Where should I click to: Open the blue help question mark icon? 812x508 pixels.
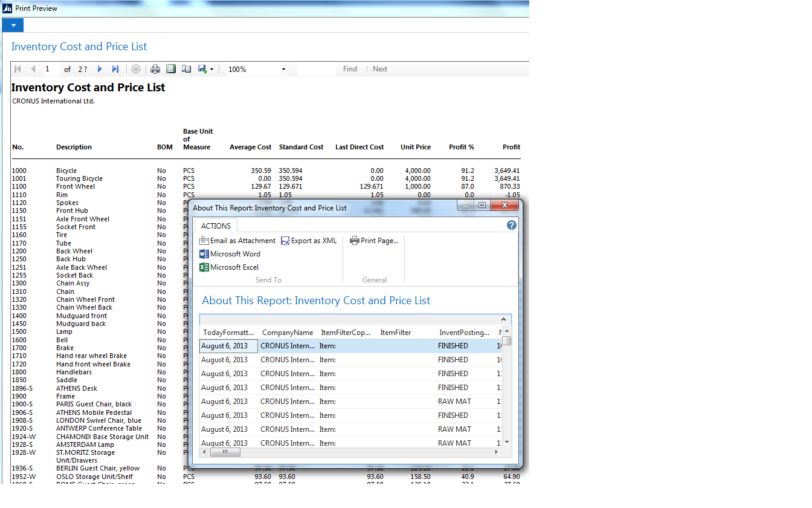511,226
